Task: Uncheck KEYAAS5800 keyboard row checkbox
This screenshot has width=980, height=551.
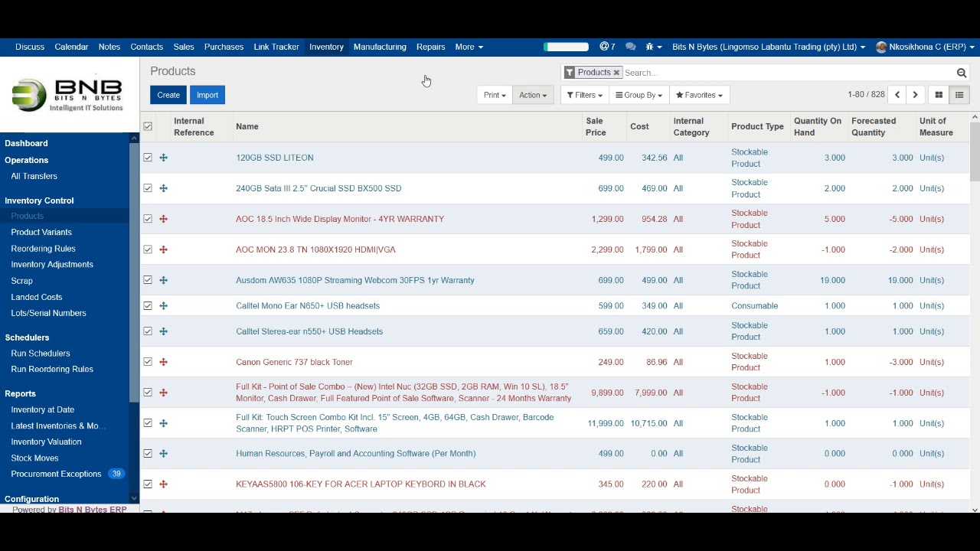Action: tap(148, 484)
